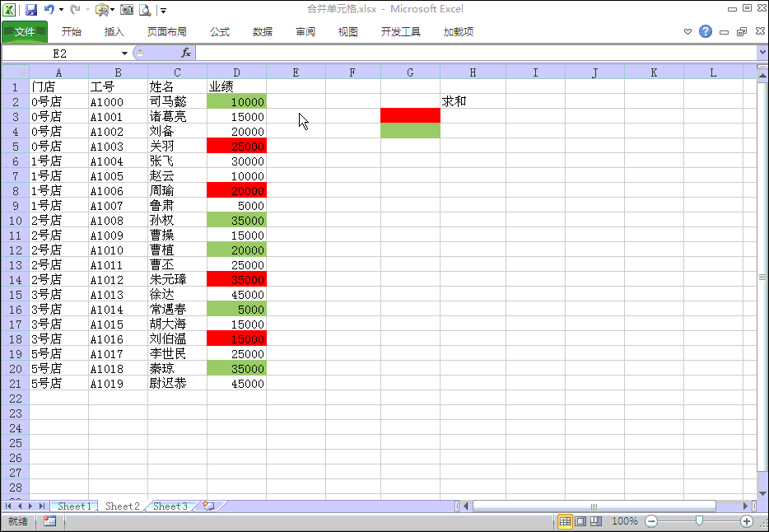Open the 审阅 Review ribbon tab

pyautogui.click(x=305, y=32)
